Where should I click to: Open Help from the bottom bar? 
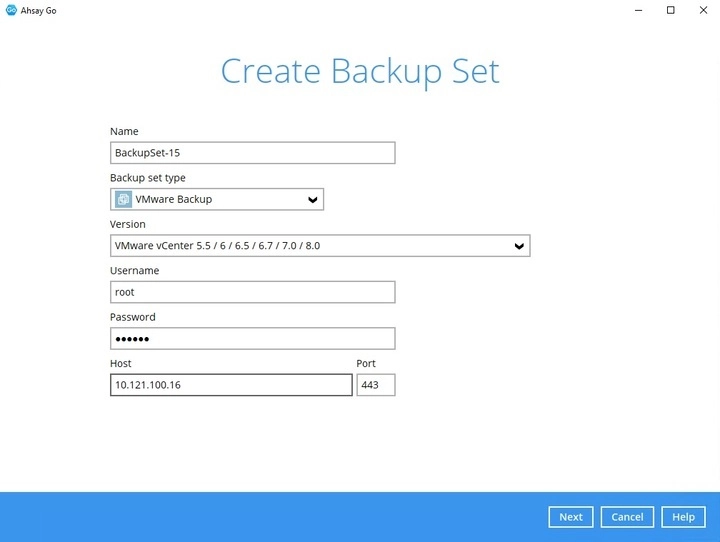683,517
